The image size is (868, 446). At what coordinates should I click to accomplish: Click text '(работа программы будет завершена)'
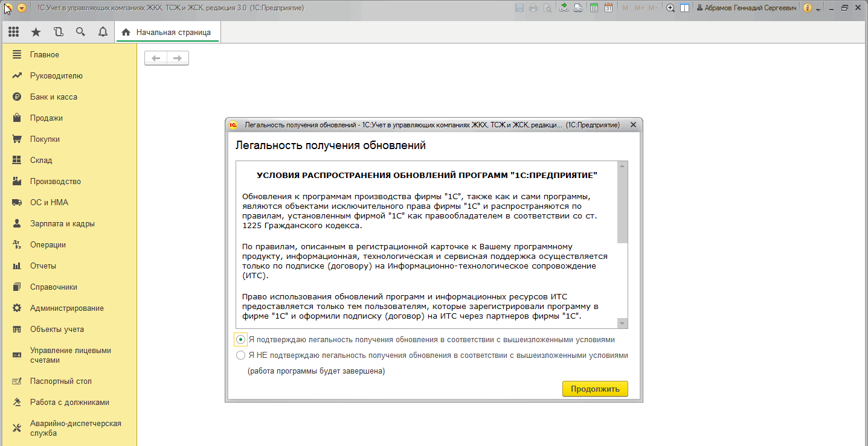[x=316, y=371]
